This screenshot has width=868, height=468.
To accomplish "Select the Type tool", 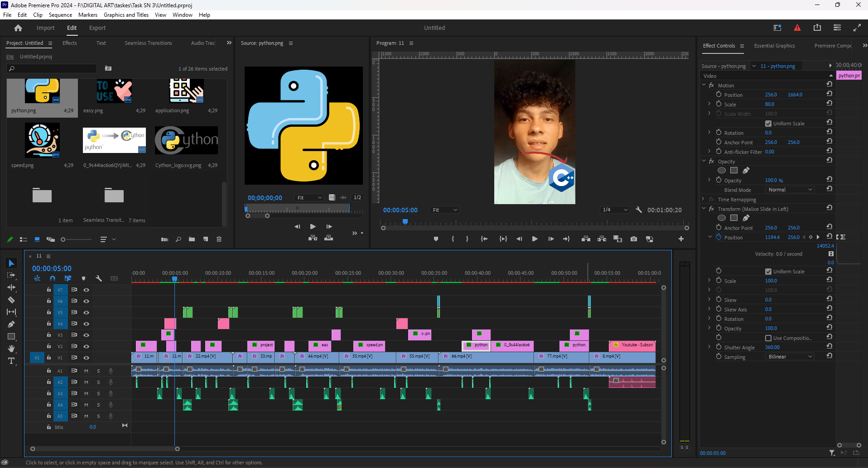I will click(x=11, y=361).
